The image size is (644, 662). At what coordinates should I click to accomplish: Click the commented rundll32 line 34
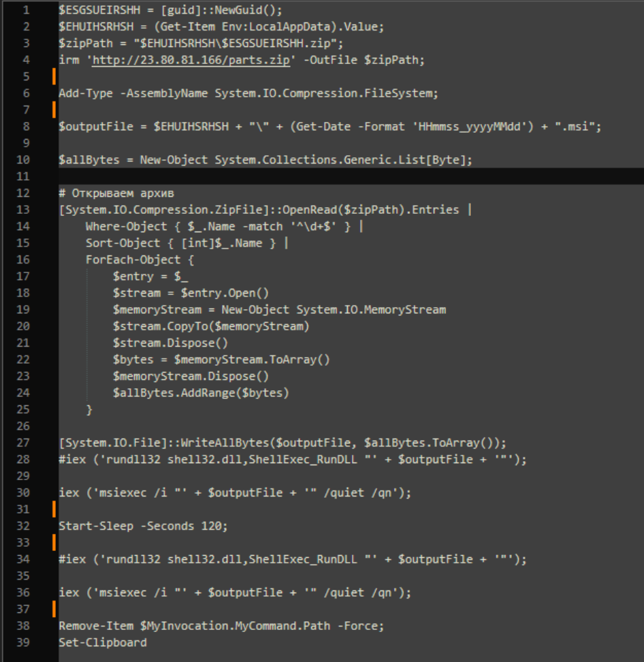(293, 559)
